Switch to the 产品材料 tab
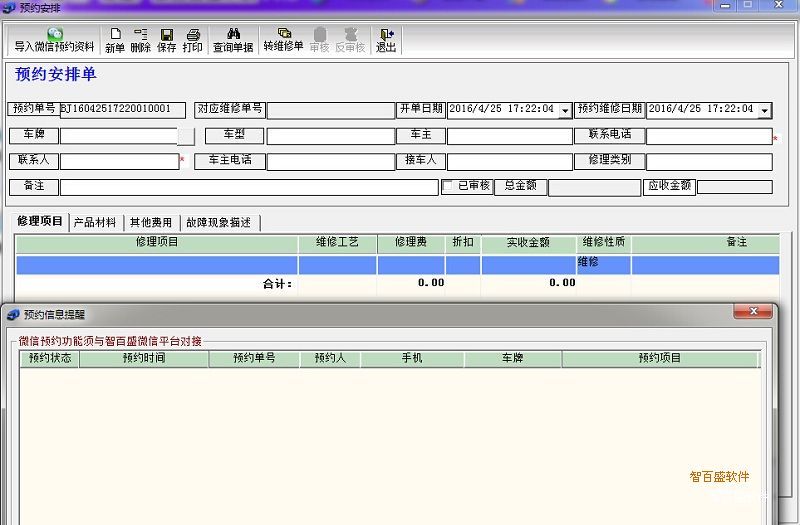The height and width of the screenshot is (525, 800). 95,222
